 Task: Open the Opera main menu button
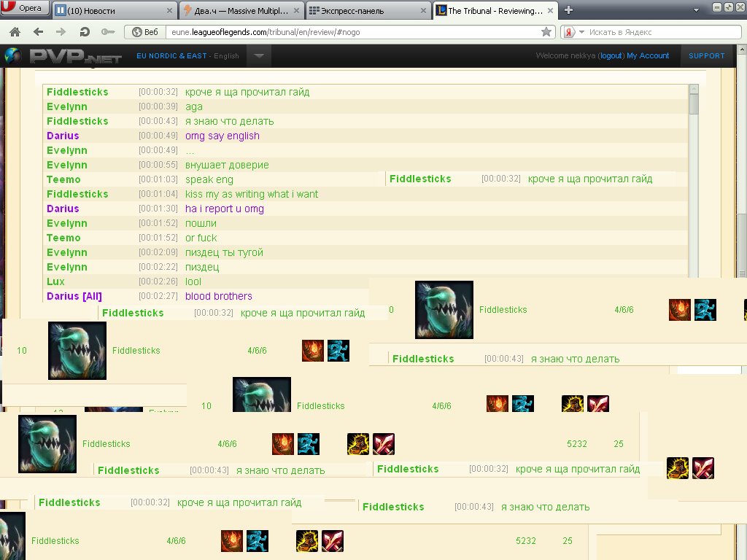pos(24,8)
